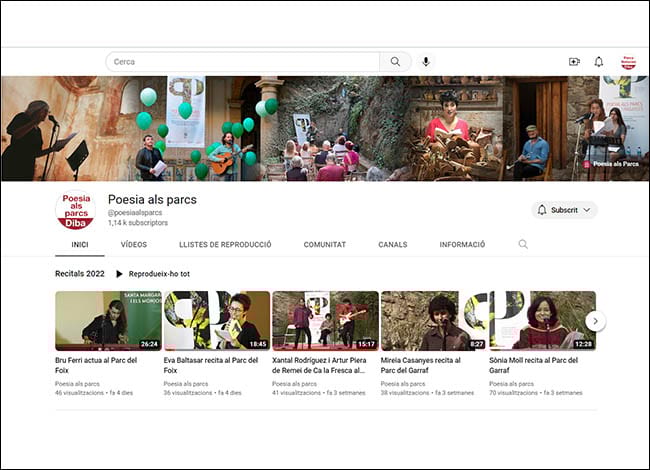Switch to the VÍDEOS tab
The image size is (650, 470).
(134, 245)
